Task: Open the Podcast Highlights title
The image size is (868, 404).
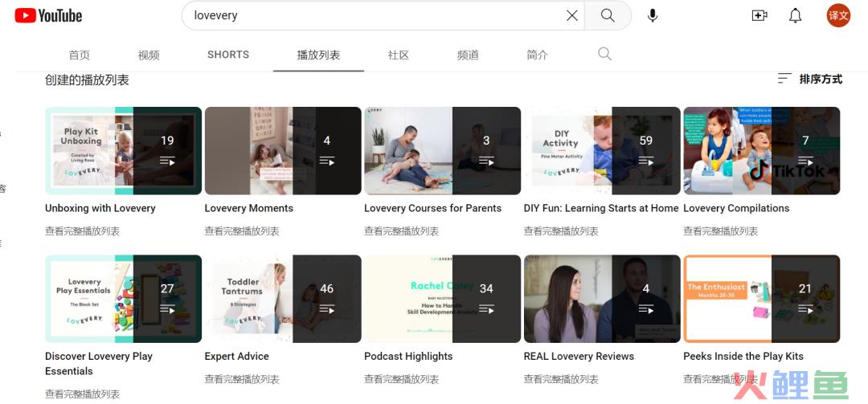Action: pos(408,357)
